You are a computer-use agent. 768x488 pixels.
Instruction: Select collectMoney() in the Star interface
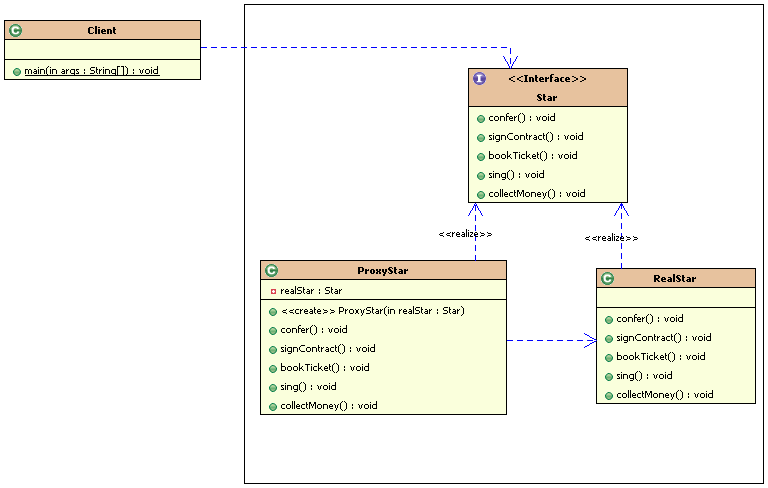[537, 194]
